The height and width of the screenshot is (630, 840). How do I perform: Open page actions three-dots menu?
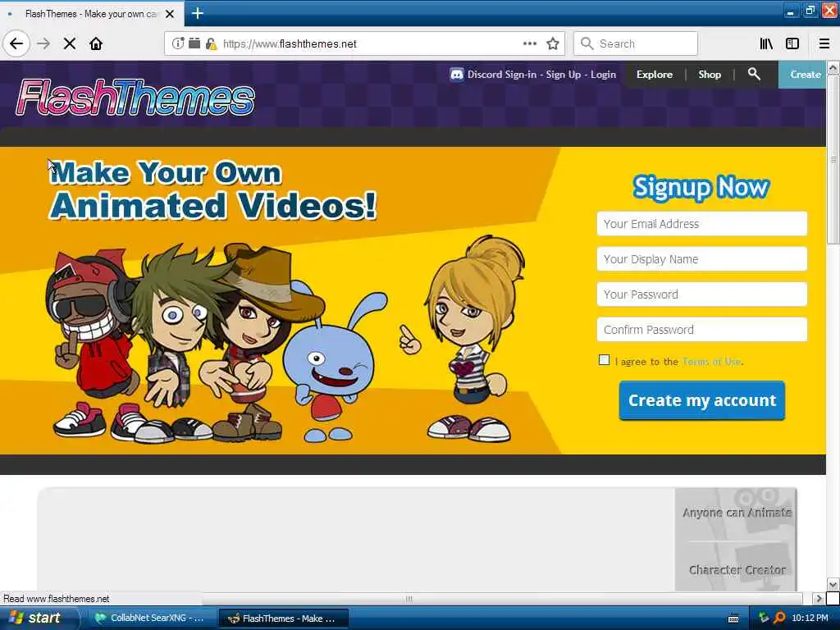click(530, 43)
